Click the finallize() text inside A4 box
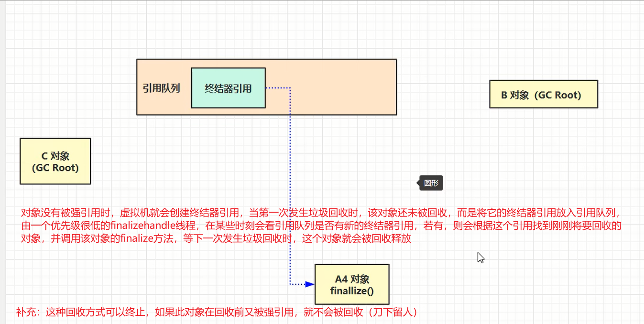 pos(351,290)
